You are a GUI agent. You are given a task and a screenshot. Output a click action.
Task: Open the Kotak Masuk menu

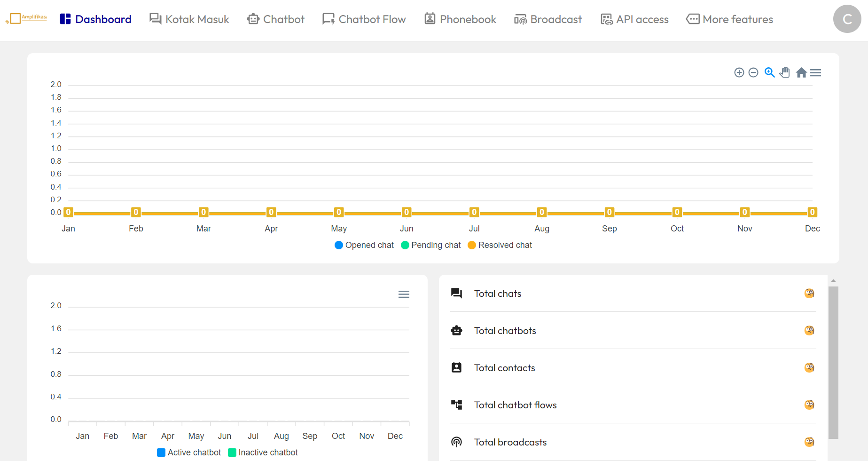click(189, 19)
